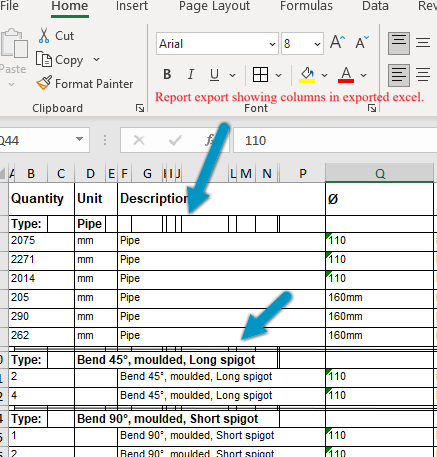
Task: Open Font dialog launcher
Action: click(x=372, y=108)
